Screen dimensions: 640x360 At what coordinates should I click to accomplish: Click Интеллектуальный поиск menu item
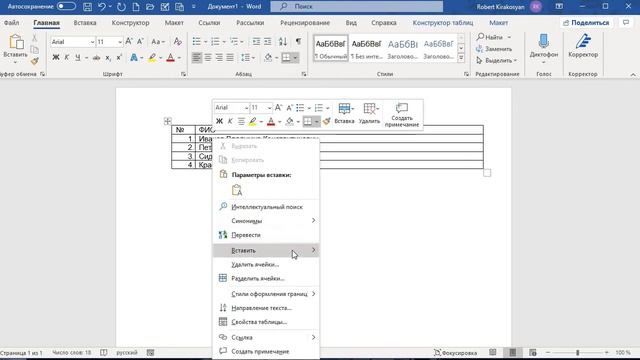point(266,207)
